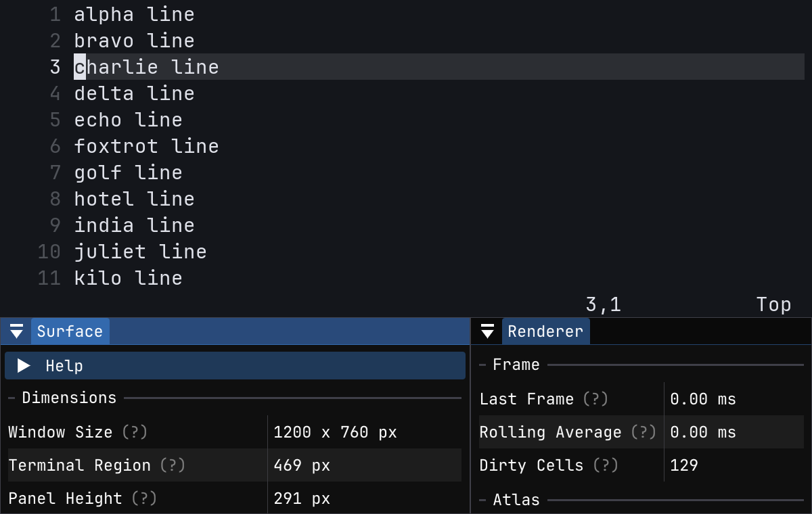Viewport: 812px width, 514px height.
Task: Click the charlie line in the terminal
Action: pos(146,66)
